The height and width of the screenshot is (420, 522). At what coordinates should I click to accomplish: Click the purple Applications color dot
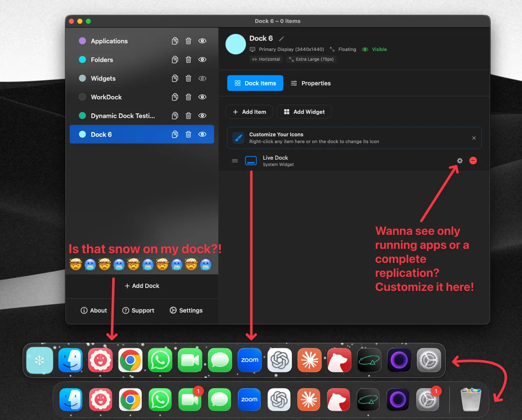(x=82, y=41)
